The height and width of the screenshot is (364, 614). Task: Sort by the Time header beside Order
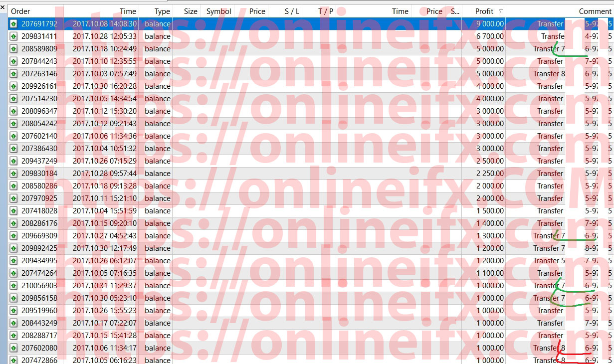[x=128, y=11]
